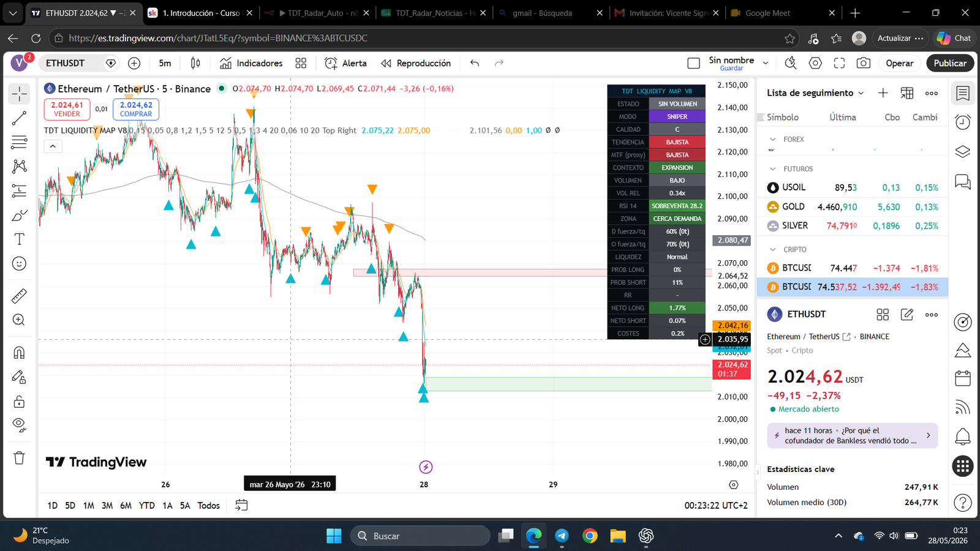Open the object tree layers panel

click(963, 151)
